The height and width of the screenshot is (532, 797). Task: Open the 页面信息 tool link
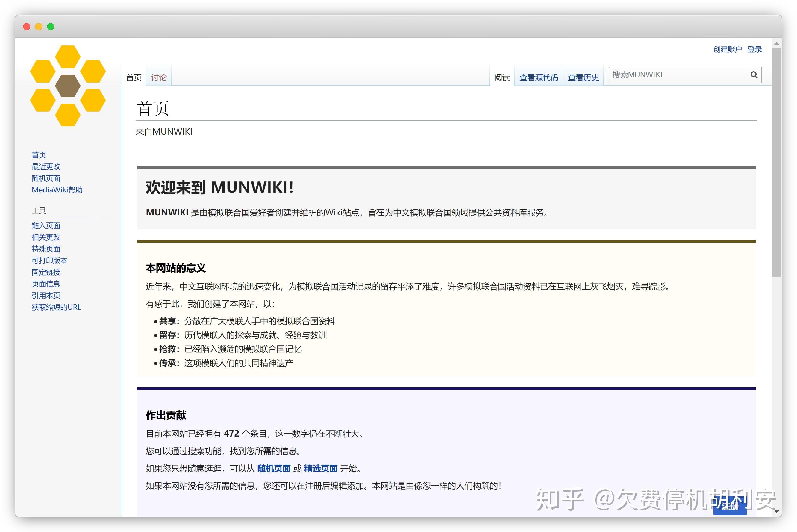tap(46, 284)
